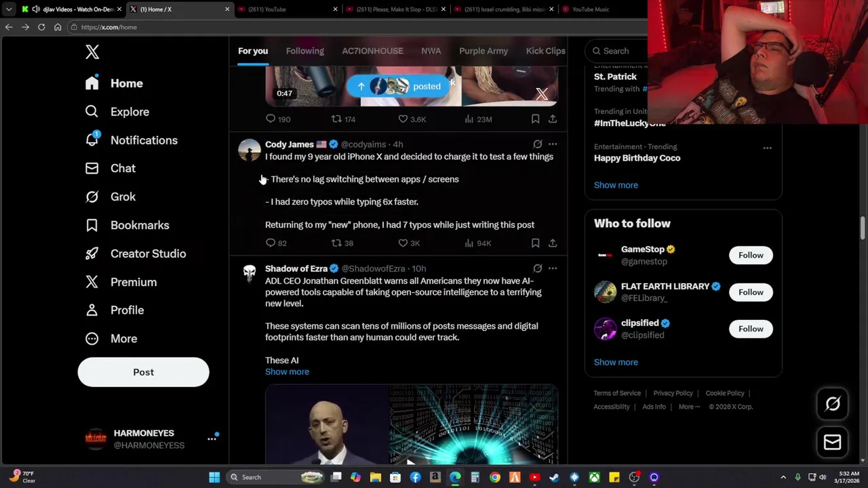
Task: Reply to the video post with 190 replies
Action: (x=278, y=119)
